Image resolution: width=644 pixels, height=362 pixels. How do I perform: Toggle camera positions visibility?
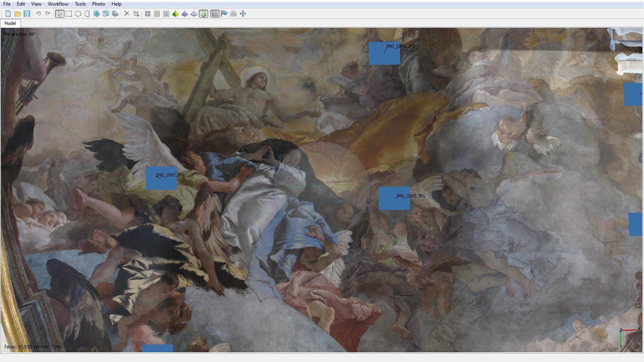click(215, 14)
